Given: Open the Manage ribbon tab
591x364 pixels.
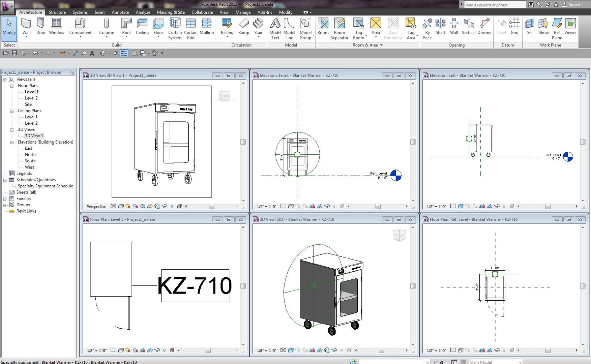Looking at the screenshot, I should 243,12.
